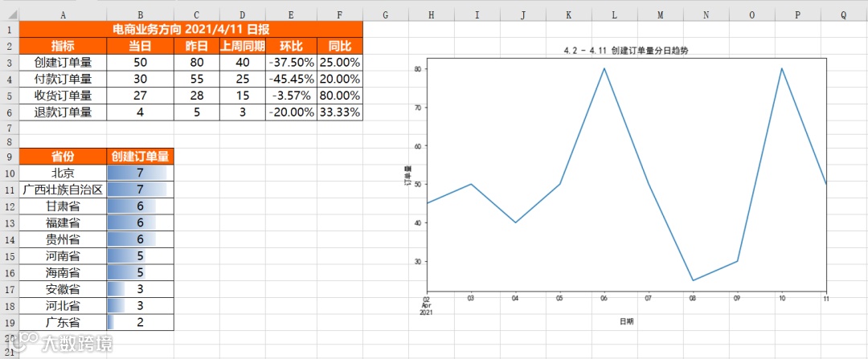Select the 付款订单量 cell
Image resolution: width=868 pixels, height=359 pixels.
coord(63,79)
